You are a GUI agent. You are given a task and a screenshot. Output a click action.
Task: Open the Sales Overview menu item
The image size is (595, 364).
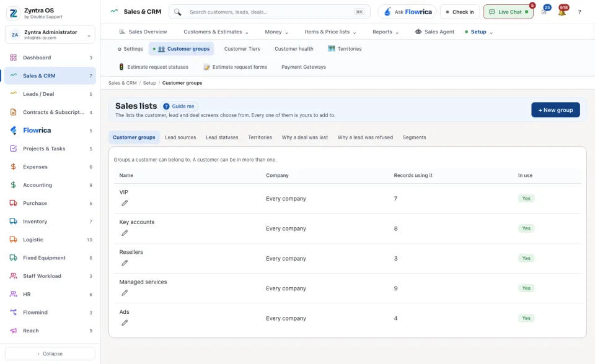(x=143, y=32)
